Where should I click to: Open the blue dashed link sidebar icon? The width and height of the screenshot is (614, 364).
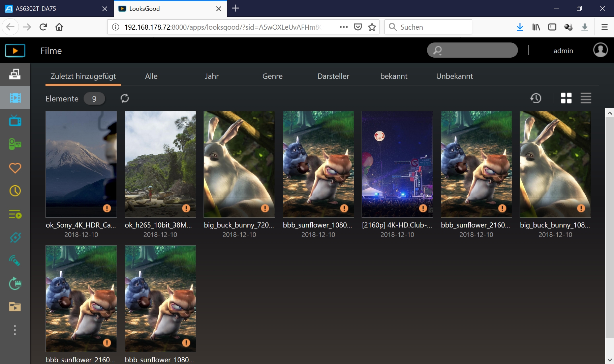point(15,238)
